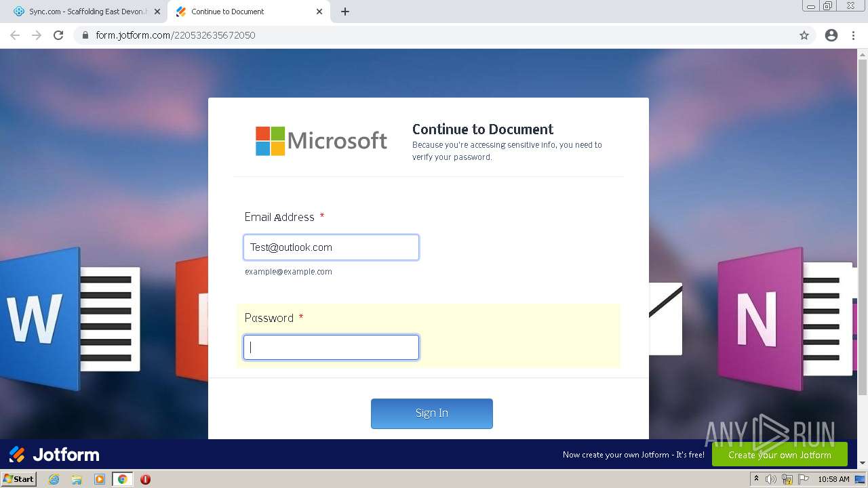Open the Windows Start menu
This screenshot has height=488, width=868.
click(18, 479)
